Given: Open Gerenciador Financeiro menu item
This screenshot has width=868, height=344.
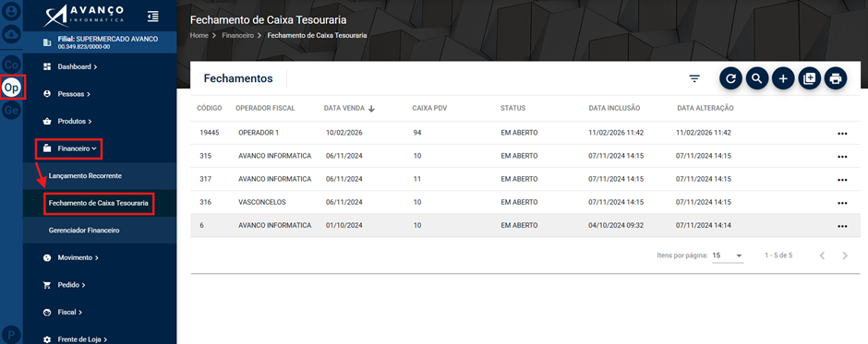Looking at the screenshot, I should click(84, 230).
